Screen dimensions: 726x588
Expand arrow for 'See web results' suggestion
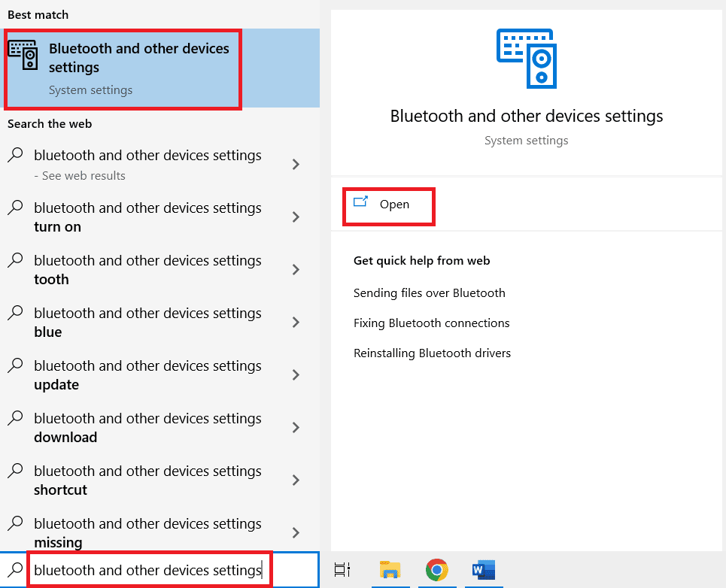click(x=296, y=164)
